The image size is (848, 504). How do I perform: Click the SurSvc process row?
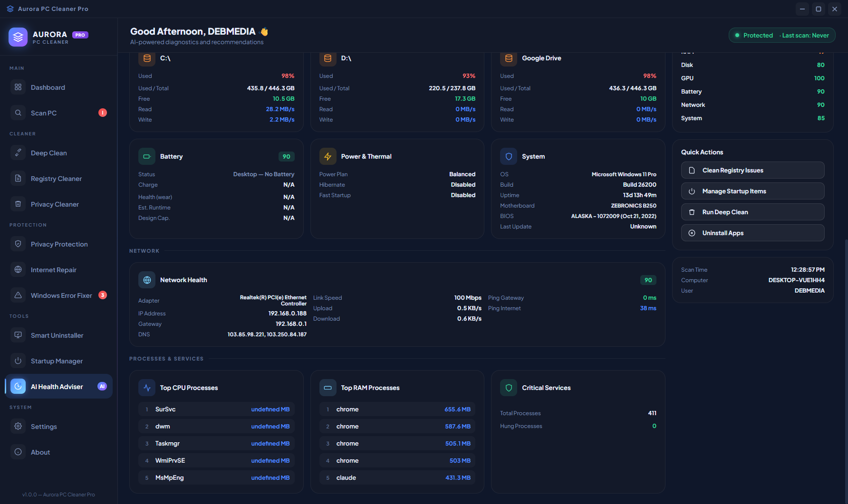click(216, 409)
